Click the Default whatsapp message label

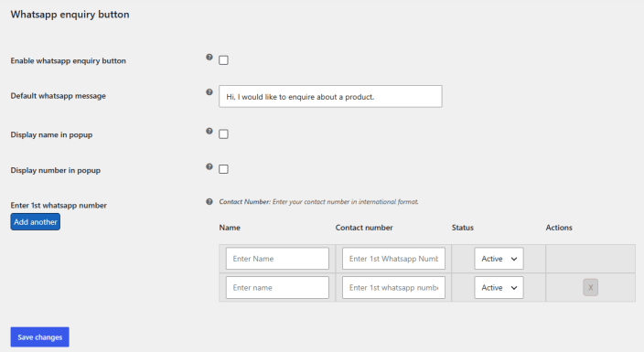[x=58, y=96]
